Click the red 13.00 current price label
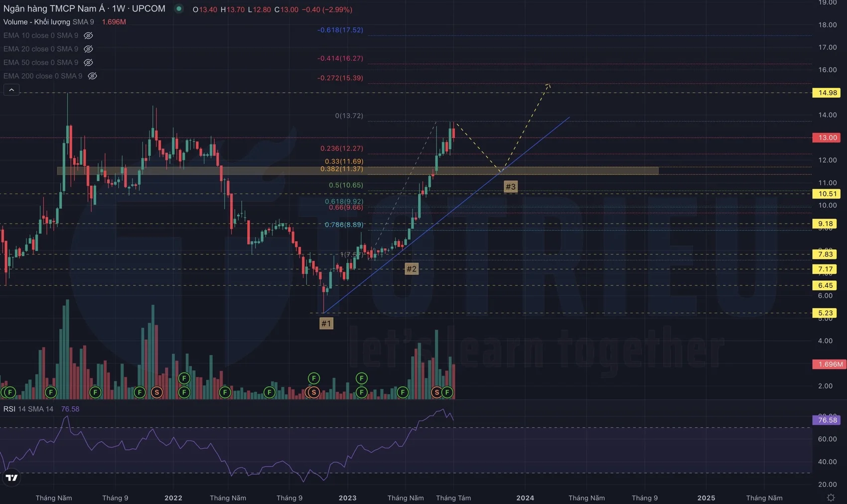 coord(827,137)
